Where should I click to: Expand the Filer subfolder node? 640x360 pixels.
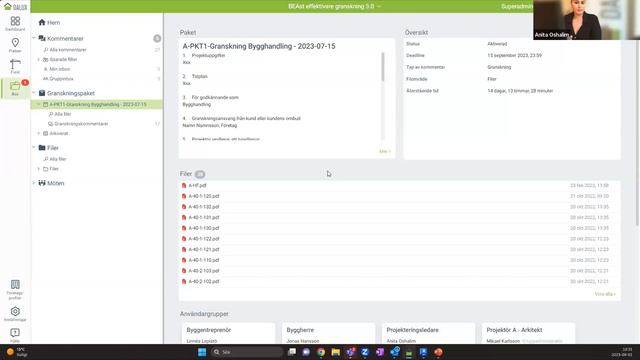point(39,169)
